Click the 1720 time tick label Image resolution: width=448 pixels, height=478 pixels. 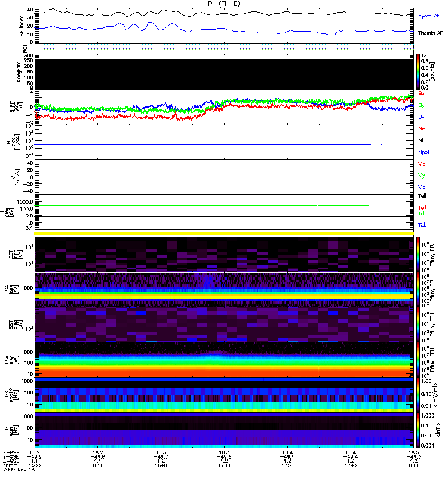point(287,465)
